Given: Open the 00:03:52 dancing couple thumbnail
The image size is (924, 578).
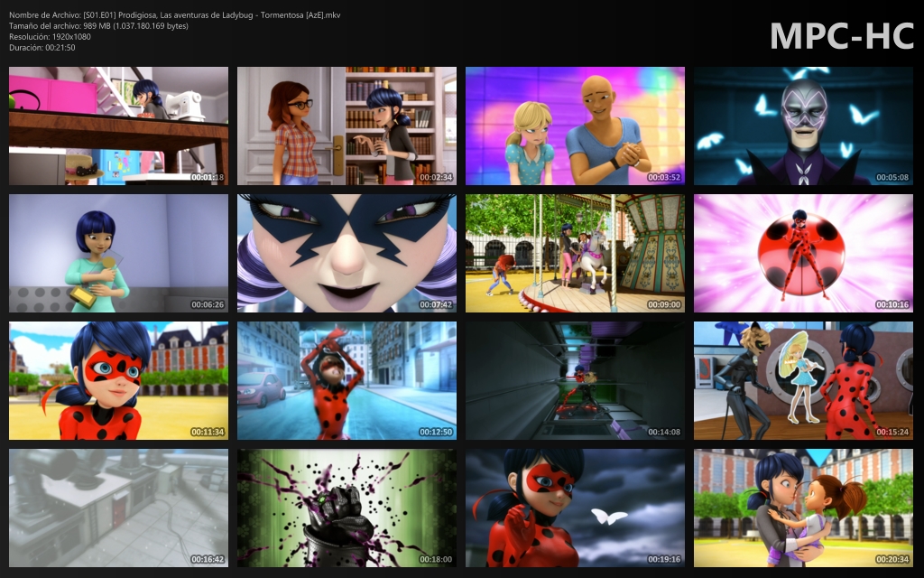Looking at the screenshot, I should pos(575,126).
